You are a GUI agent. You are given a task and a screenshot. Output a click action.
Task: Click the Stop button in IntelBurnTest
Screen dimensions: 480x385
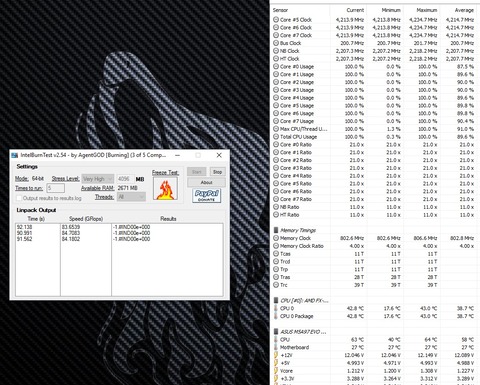[217, 172]
